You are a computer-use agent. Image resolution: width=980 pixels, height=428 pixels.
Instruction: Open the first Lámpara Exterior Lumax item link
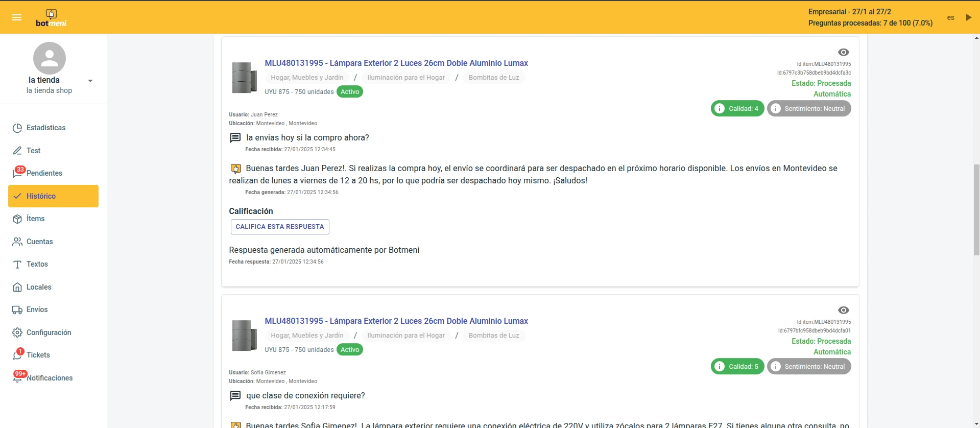[x=396, y=63]
